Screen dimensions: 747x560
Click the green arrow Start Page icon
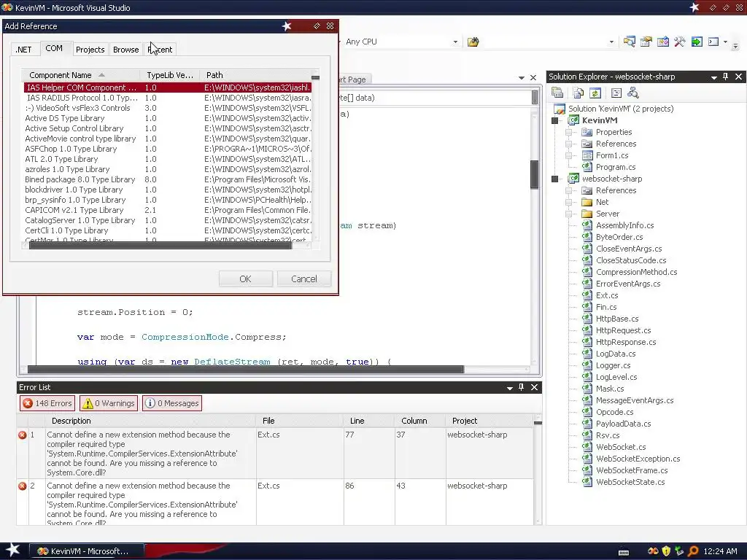[x=697, y=42]
